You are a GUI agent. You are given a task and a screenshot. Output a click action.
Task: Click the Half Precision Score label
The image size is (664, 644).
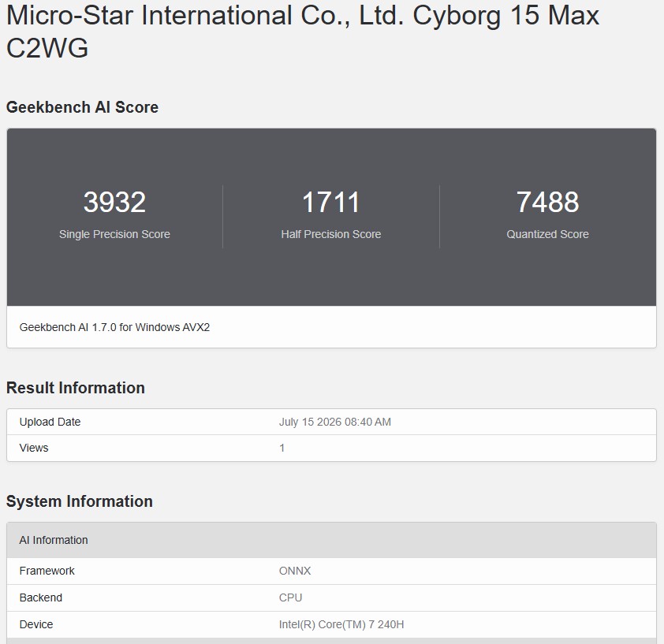pyautogui.click(x=330, y=234)
